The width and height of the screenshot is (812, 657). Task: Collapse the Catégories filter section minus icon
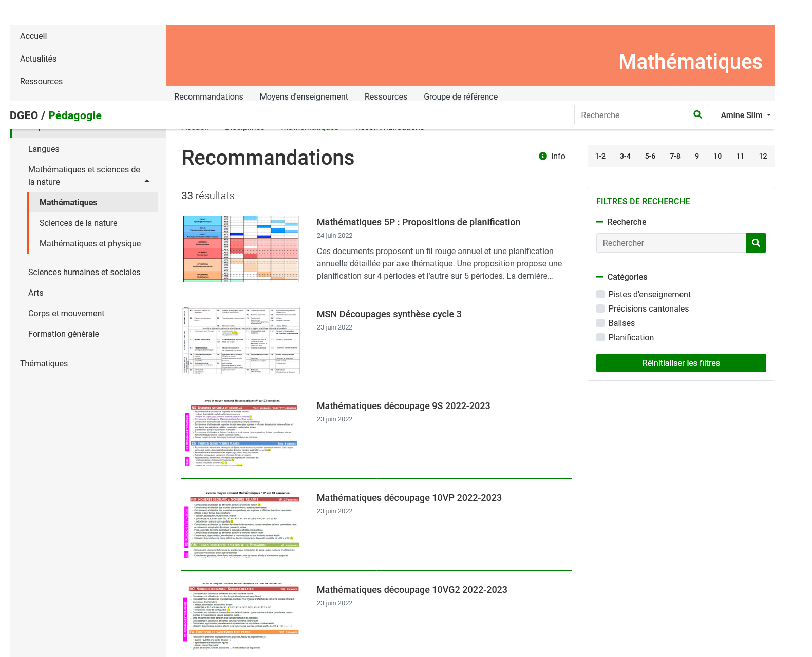pyautogui.click(x=599, y=277)
